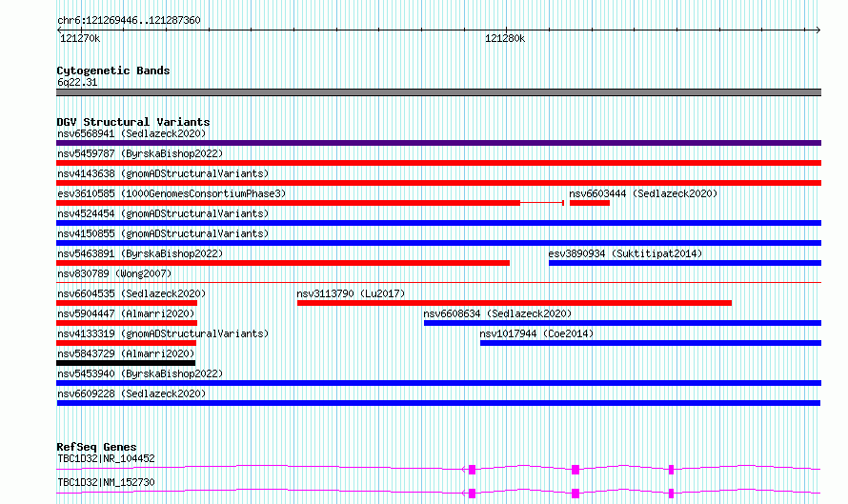Click the chr6:121269446..121287360 coordinate label

[x=129, y=20]
